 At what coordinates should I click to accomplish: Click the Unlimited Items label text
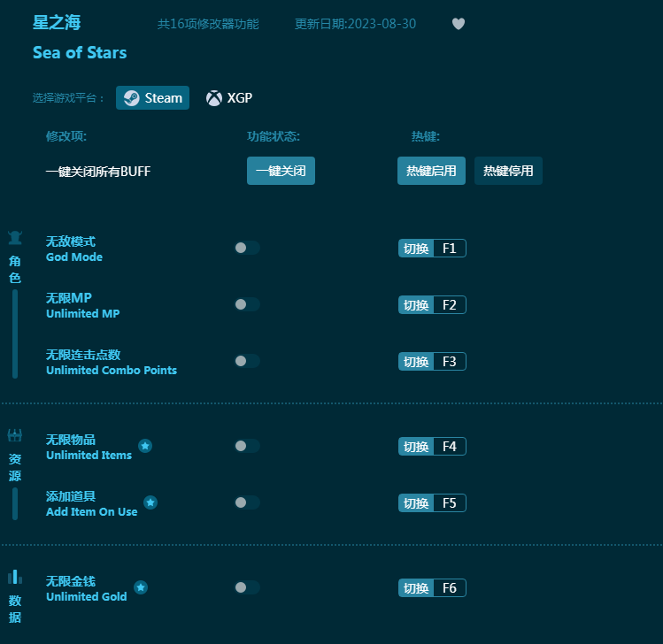pos(89,455)
